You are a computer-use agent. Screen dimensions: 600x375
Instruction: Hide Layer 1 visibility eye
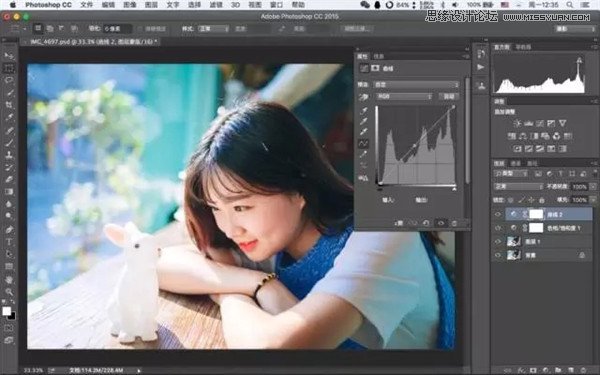[x=498, y=241]
